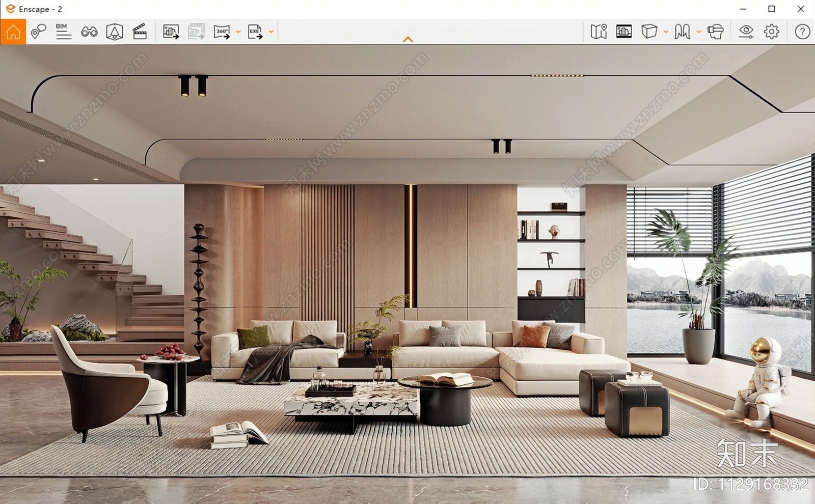Click the 360° Panorama export icon
Screen dimensions: 815x504
click(222, 32)
